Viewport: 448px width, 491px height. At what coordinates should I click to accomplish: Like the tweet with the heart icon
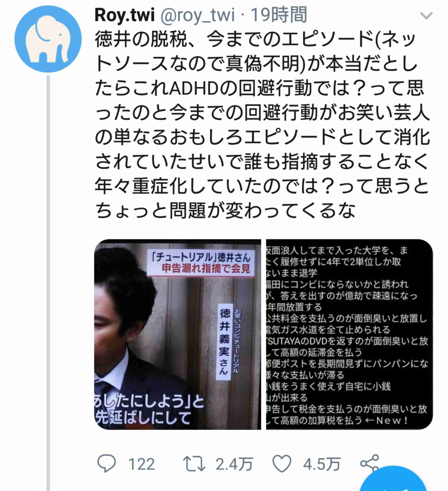282,464
